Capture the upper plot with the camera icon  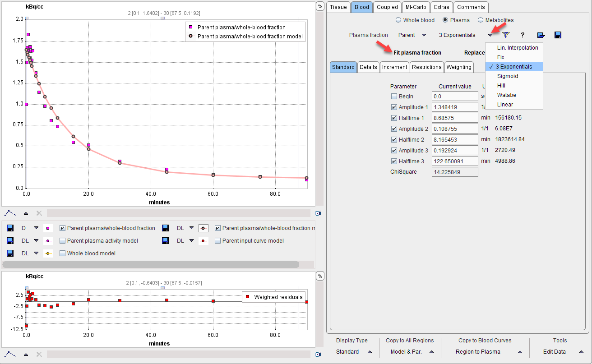pyautogui.click(x=318, y=213)
